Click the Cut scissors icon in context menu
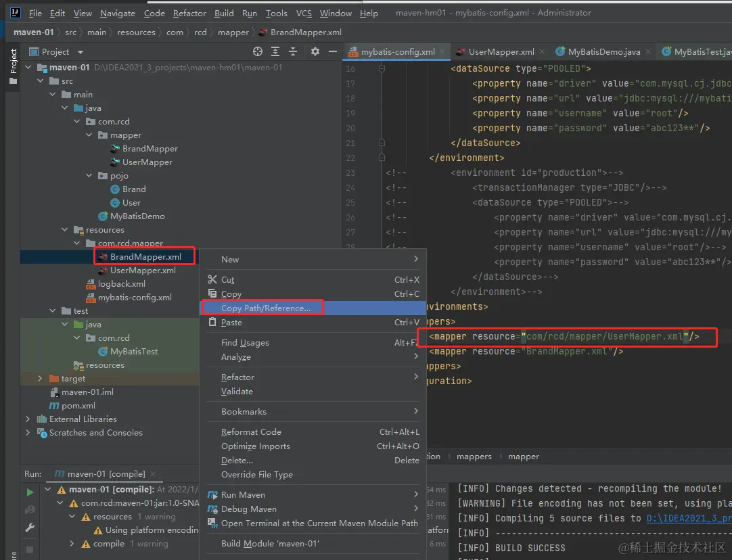This screenshot has height=560, width=732. 212,279
